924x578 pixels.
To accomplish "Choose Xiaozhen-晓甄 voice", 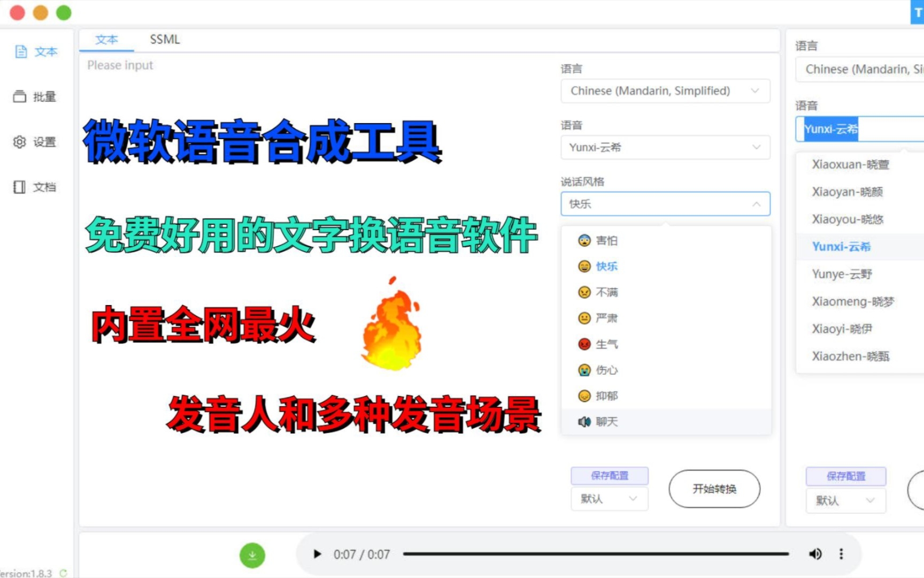I will 860,356.
